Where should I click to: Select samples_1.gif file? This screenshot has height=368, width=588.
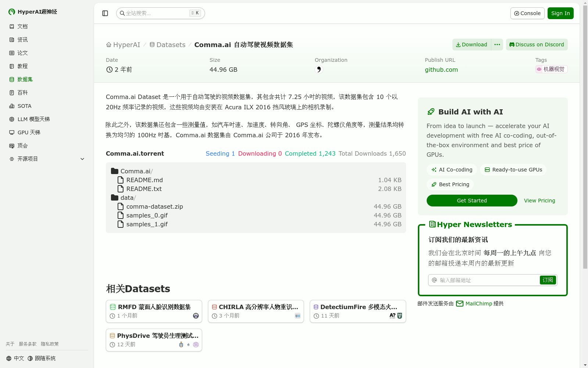(x=256, y=224)
